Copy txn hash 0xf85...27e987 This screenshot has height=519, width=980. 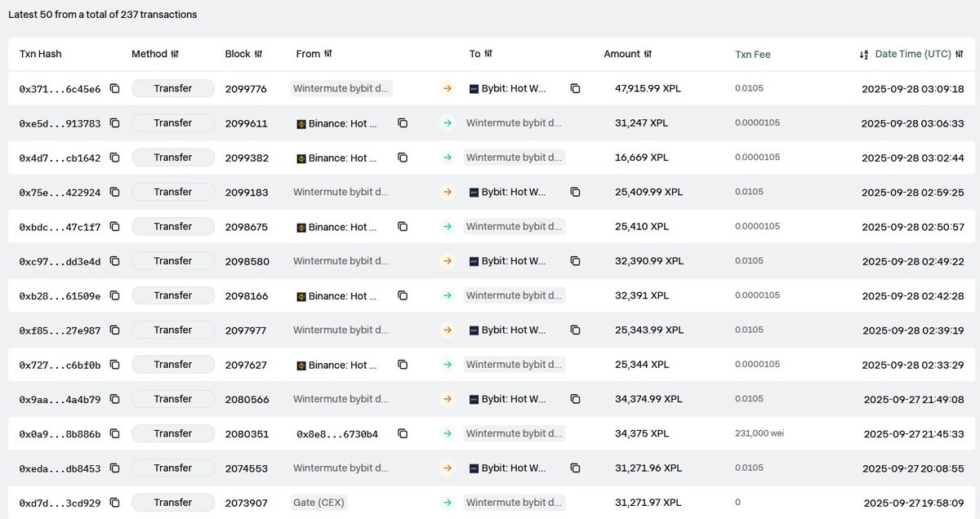(x=114, y=330)
